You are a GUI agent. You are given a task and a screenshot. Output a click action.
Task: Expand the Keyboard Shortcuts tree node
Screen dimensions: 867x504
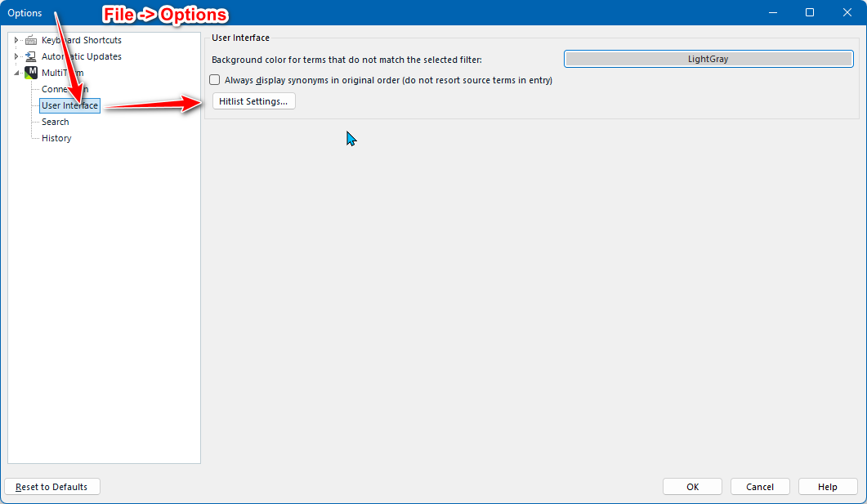point(16,40)
